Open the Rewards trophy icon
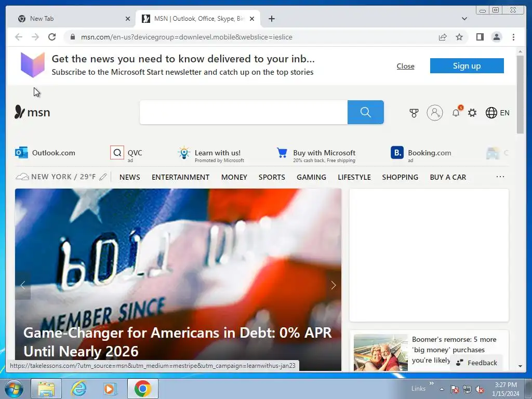Viewport: 532px width, 399px height. (x=414, y=113)
